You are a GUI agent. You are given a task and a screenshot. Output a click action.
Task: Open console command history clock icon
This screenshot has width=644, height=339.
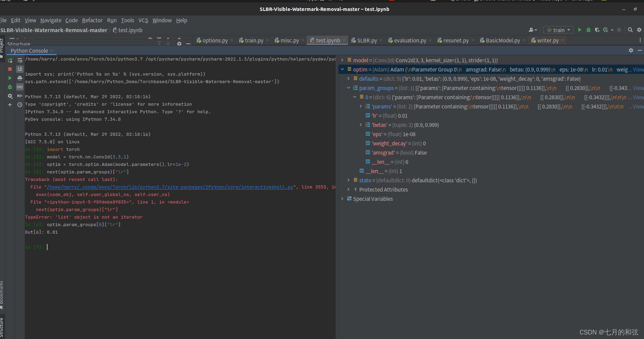pos(20,105)
